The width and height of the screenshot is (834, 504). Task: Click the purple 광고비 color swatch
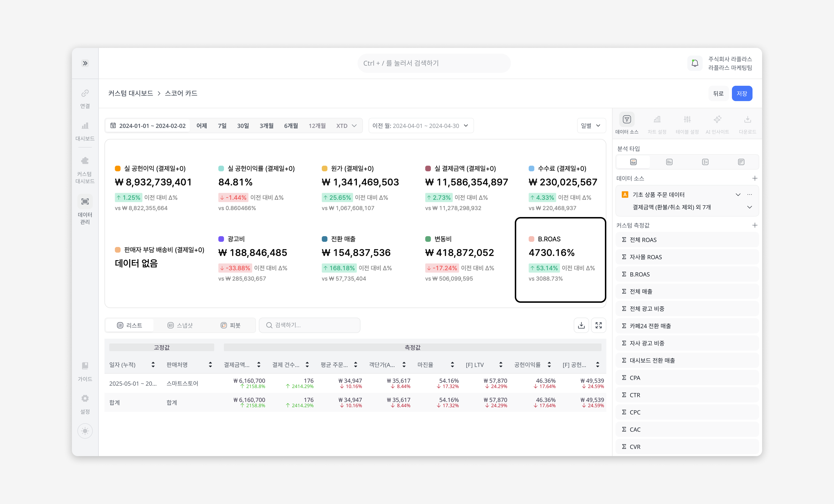pos(221,239)
